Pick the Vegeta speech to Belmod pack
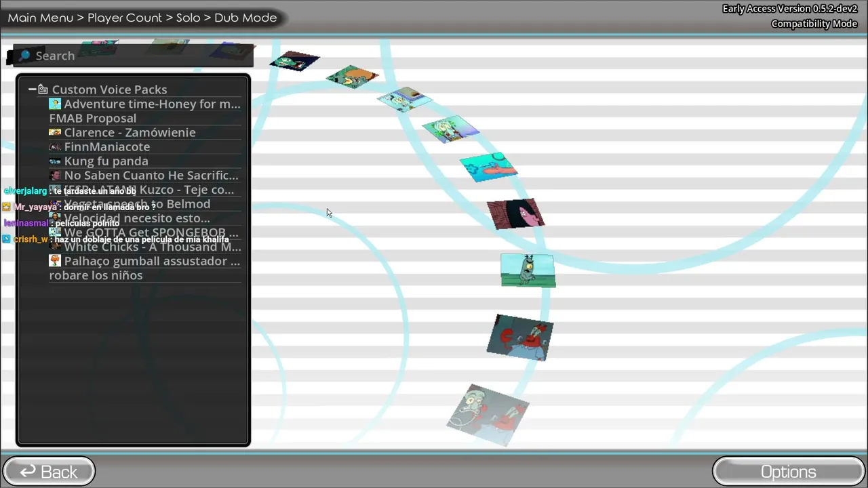 (x=145, y=204)
